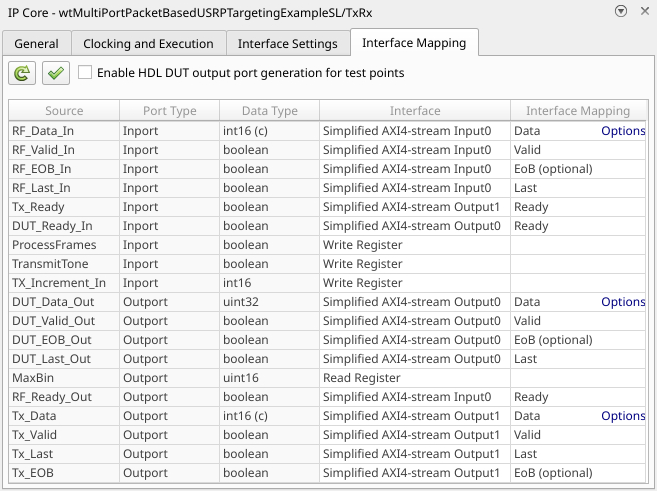Open Interface dropdown for TransmitTone row
Image resolution: width=657 pixels, height=491 pixels.
415,264
